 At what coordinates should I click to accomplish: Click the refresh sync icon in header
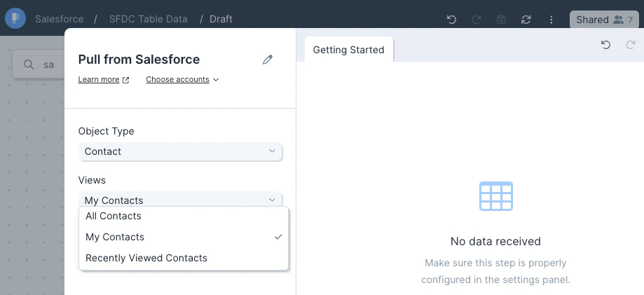(x=526, y=20)
